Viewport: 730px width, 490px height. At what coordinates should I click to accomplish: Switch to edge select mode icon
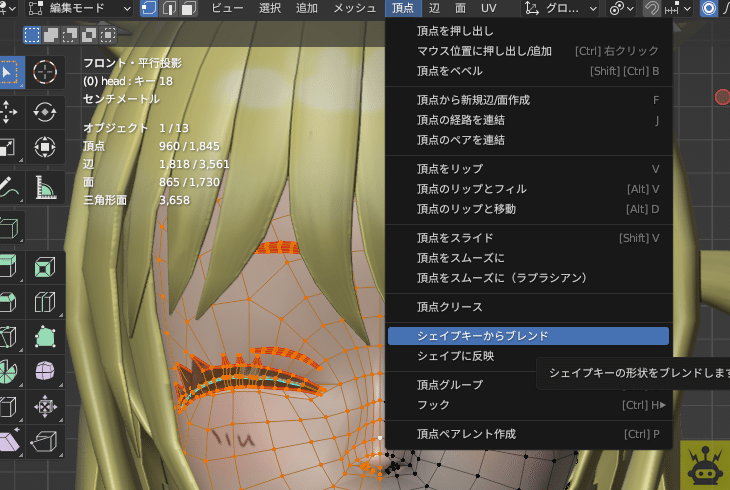click(169, 8)
